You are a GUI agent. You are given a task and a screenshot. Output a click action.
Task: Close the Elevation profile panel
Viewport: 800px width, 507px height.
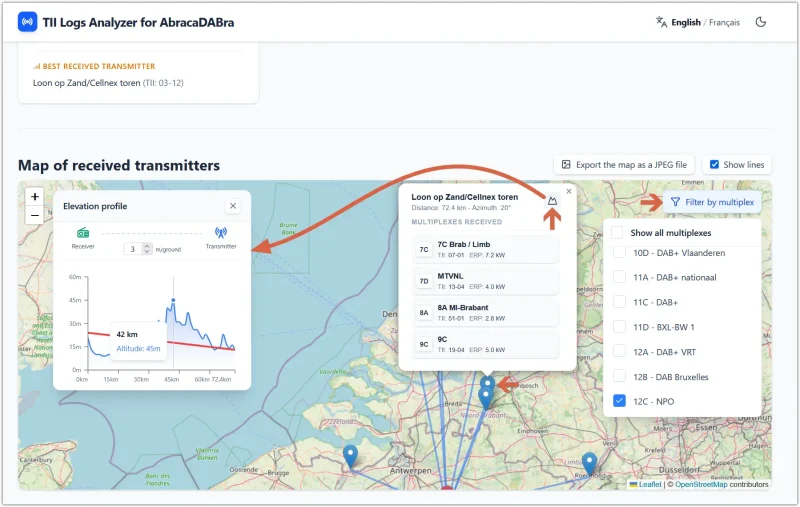(233, 206)
